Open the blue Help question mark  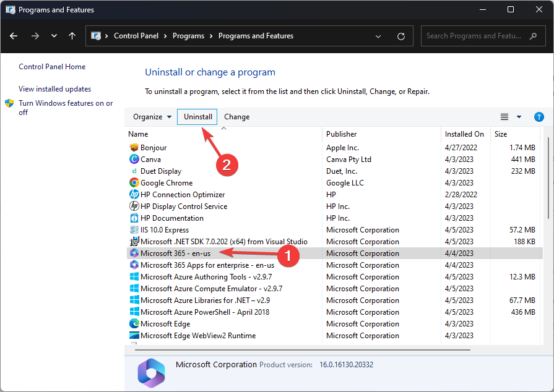[x=539, y=117]
